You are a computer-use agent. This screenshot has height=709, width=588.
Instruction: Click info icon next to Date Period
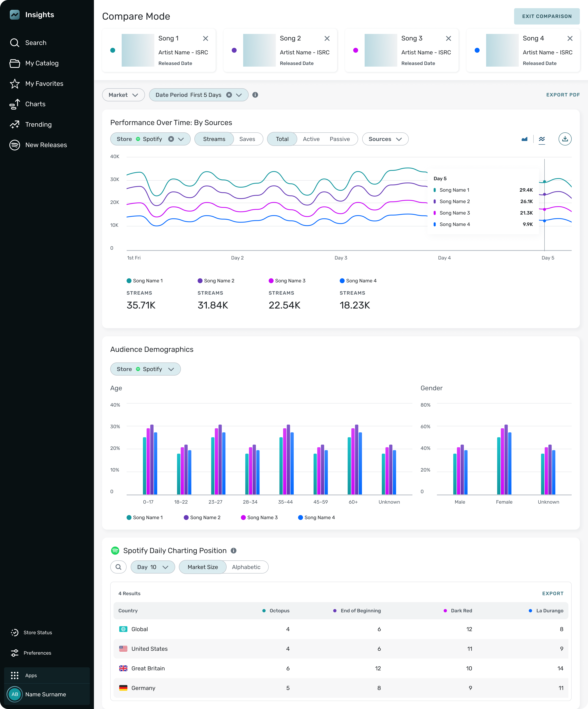pyautogui.click(x=255, y=95)
